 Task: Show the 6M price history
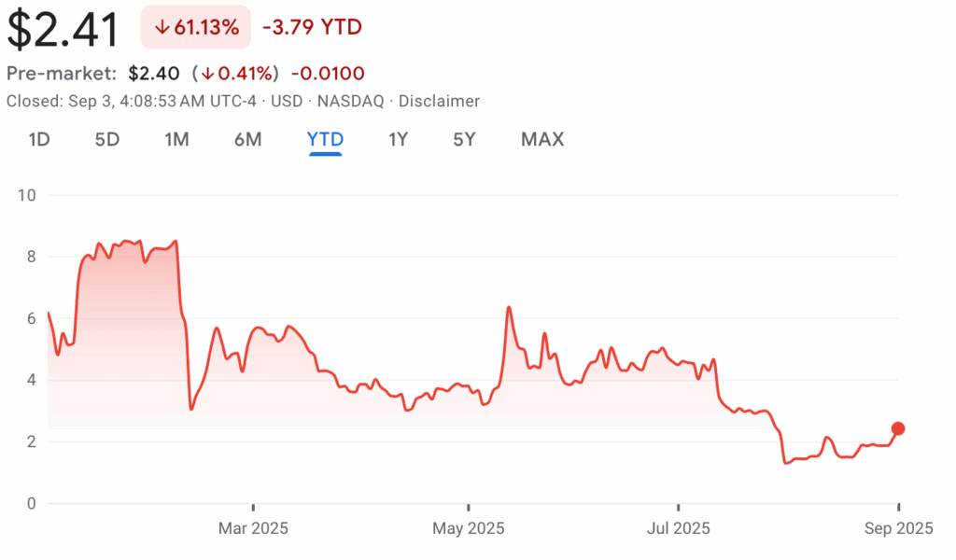[247, 140]
